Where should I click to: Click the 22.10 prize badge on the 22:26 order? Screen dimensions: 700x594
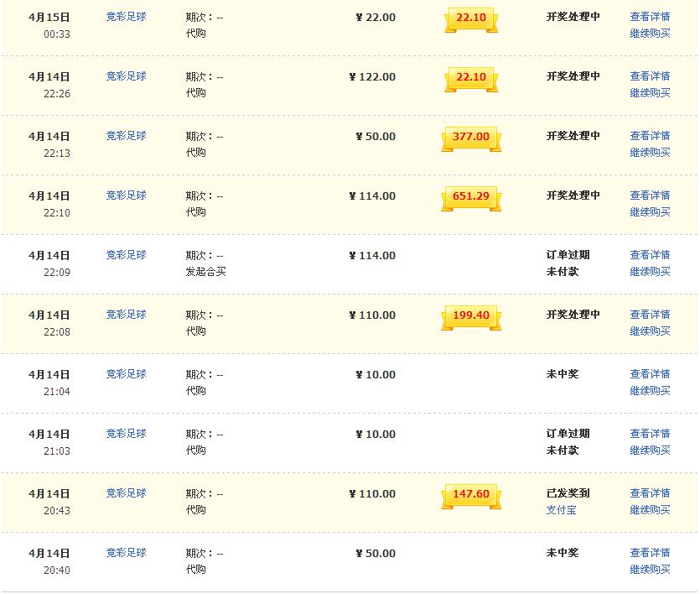(x=470, y=77)
